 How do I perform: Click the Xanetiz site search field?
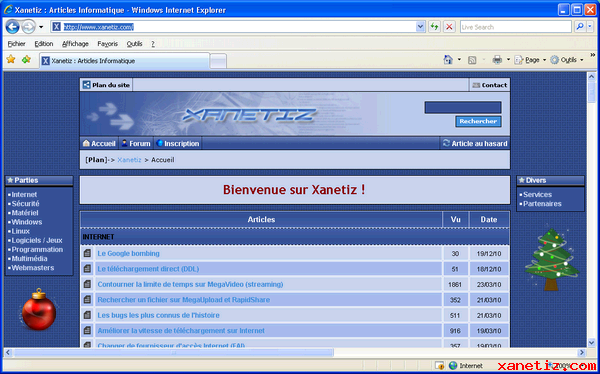(x=463, y=108)
